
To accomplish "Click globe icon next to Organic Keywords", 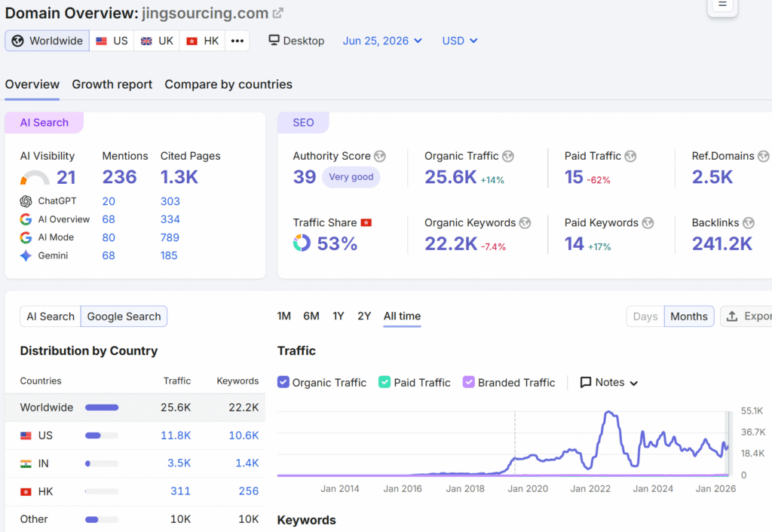I will (525, 223).
